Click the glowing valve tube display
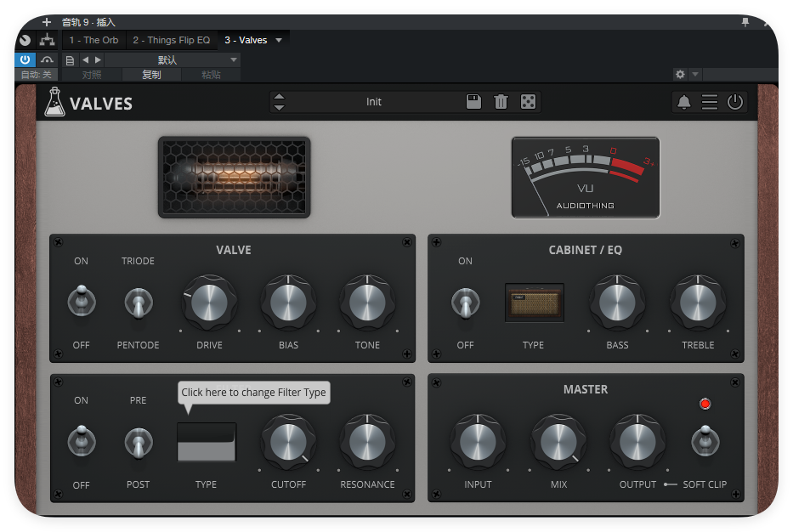Viewport: 793px width, 532px height. coord(234,178)
